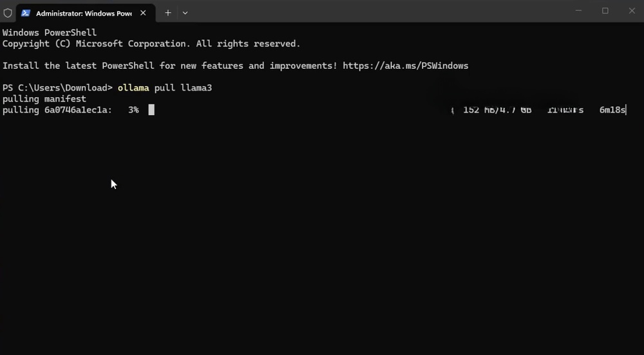The width and height of the screenshot is (644, 355).
Task: Click the 152 MB/4.7 GB download size text
Action: click(497, 110)
